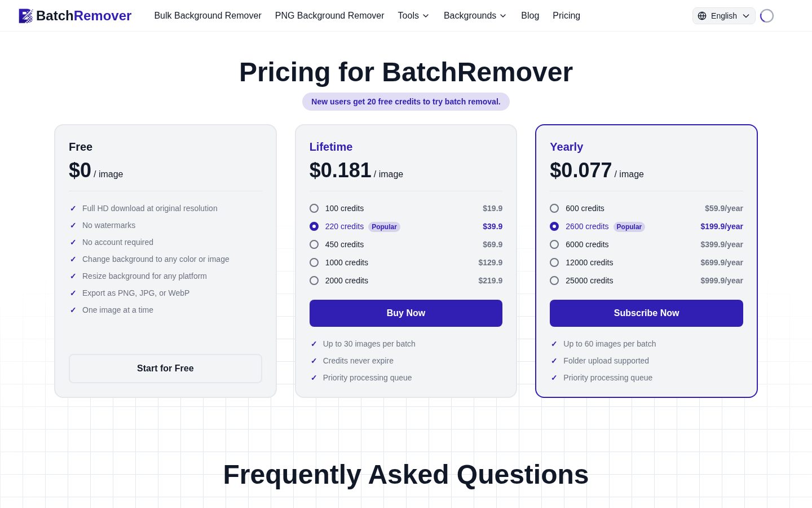Click the $199.9/year price
Viewport: 812px width, 508px height.
pyautogui.click(x=722, y=226)
